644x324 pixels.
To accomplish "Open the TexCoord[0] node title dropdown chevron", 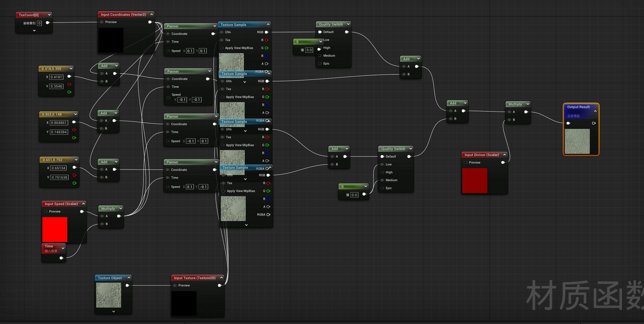I will pos(49,15).
